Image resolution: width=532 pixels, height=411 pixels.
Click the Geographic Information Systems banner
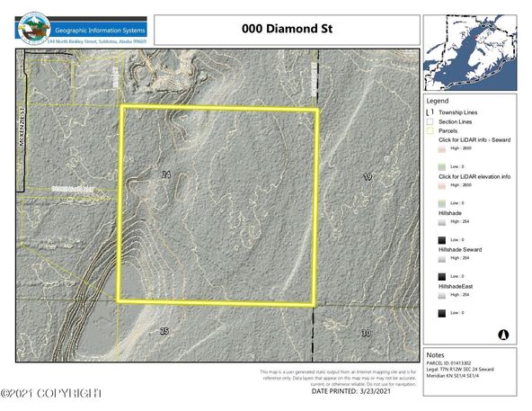point(100,31)
